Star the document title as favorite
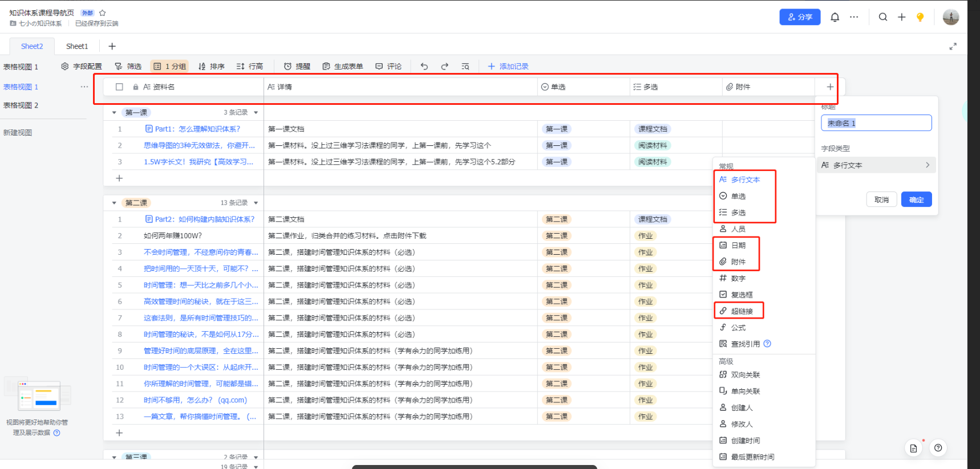The width and height of the screenshot is (980, 469). click(103, 13)
